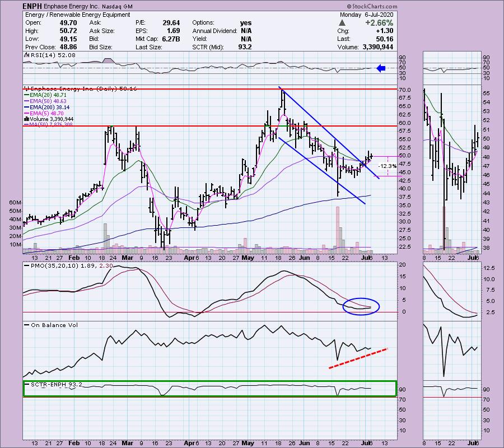This screenshot has width=504, height=448.
Task: Select the Yield label in quote table
Action: tap(199, 39)
